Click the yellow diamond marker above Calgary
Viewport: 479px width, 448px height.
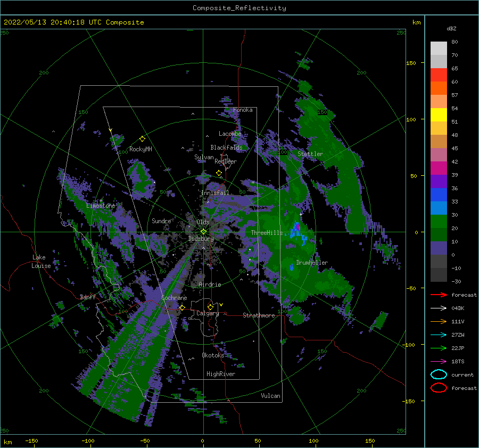[x=210, y=307]
